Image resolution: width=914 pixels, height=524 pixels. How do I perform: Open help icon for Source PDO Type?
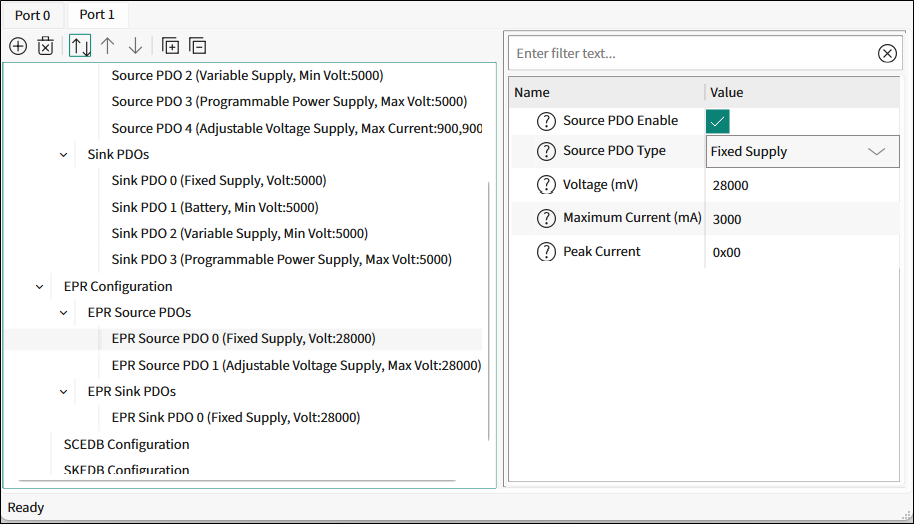(x=546, y=151)
